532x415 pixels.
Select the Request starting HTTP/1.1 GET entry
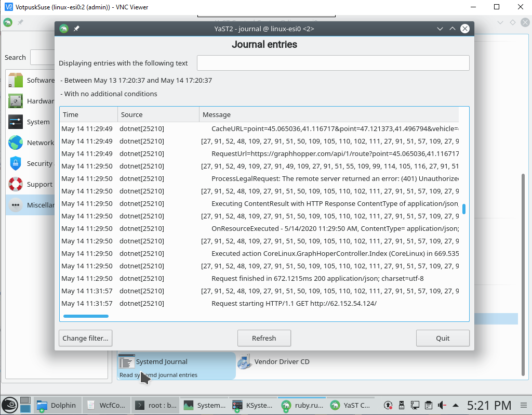[260, 304]
